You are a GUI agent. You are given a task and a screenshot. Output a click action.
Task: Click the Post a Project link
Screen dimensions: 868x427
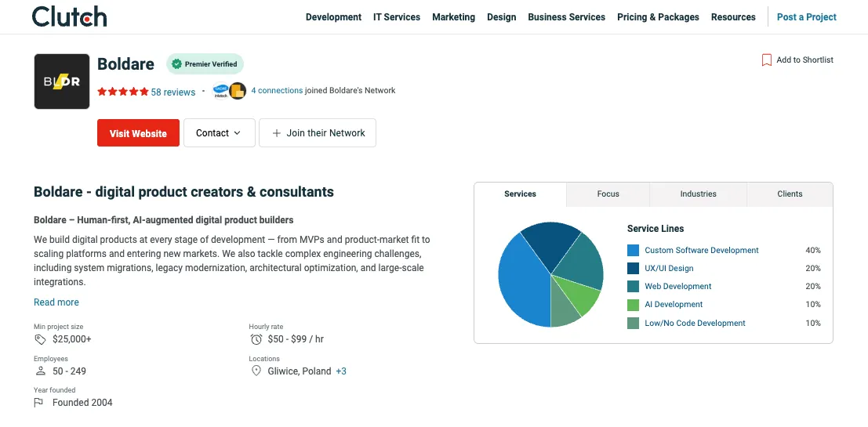[807, 17]
